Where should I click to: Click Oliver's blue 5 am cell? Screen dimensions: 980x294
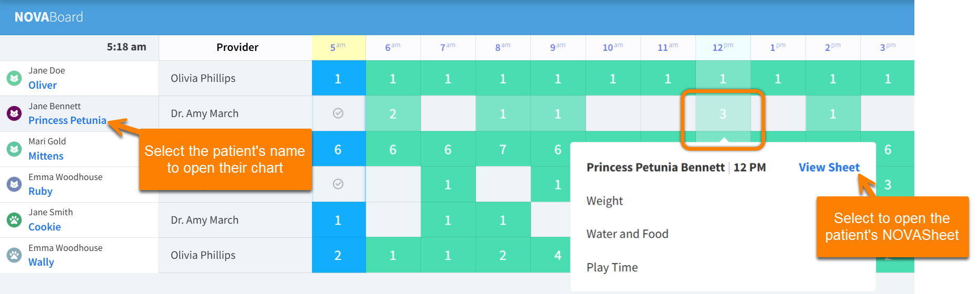tap(338, 78)
